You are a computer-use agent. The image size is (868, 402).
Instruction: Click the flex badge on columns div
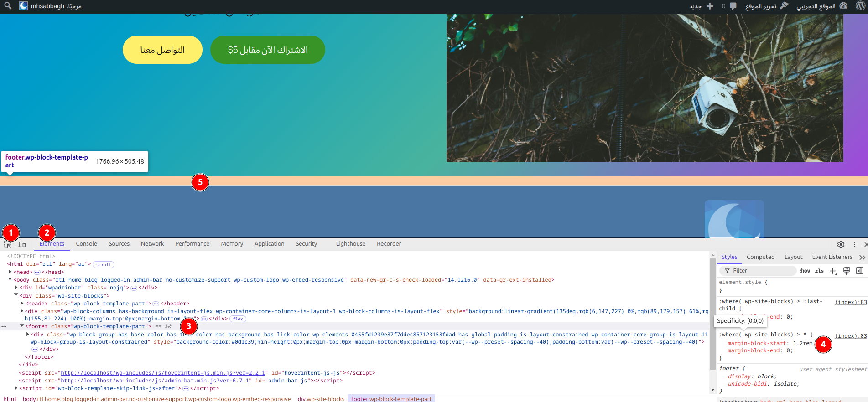(x=238, y=319)
